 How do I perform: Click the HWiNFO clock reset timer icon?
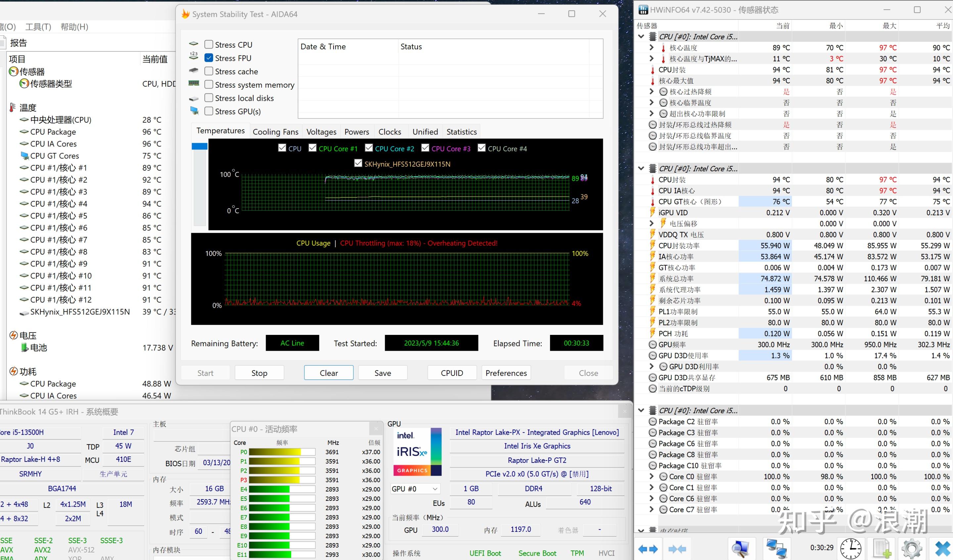[x=850, y=549]
